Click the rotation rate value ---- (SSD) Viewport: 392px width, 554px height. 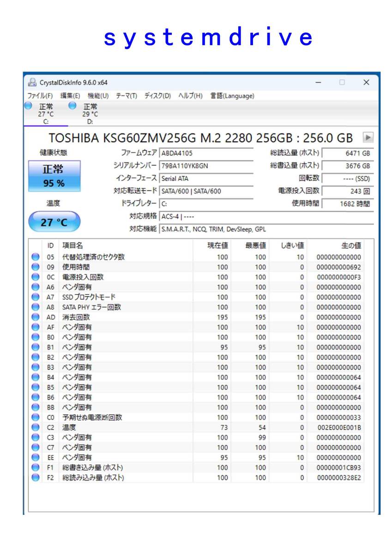point(347,178)
